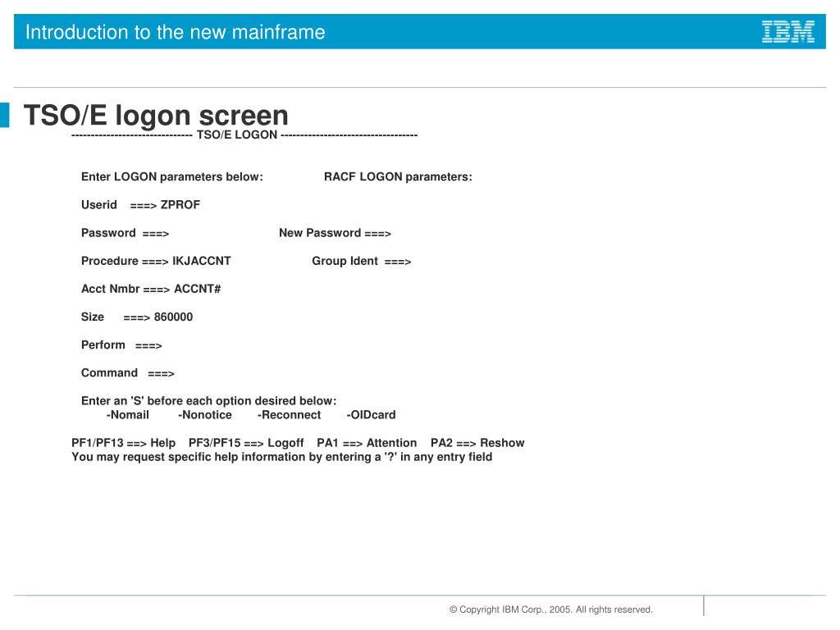Click 'PA1 ==> Attention' key hint
The height and width of the screenshot is (630, 840).
click(367, 443)
